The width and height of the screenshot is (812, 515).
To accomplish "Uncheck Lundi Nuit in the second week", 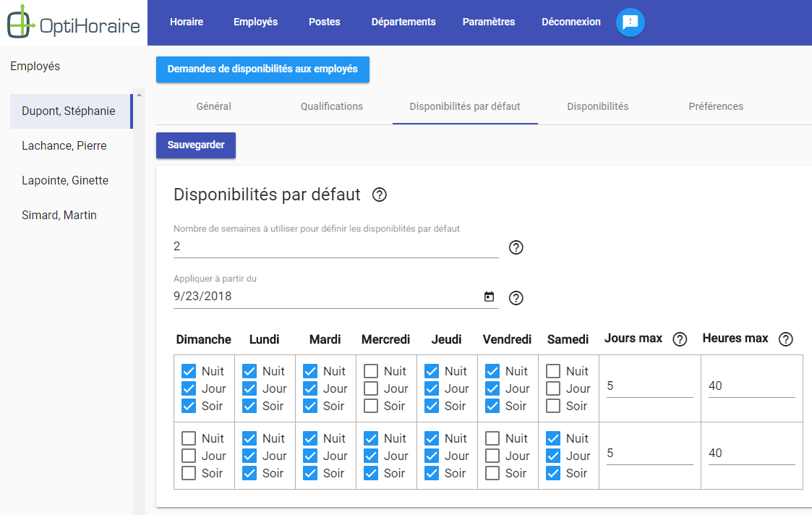I will (249, 439).
